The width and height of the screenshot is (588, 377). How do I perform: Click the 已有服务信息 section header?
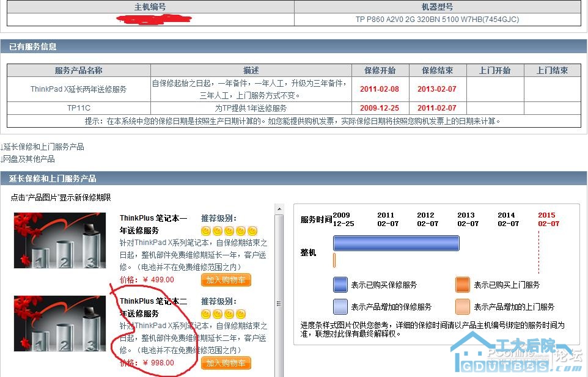coord(293,46)
